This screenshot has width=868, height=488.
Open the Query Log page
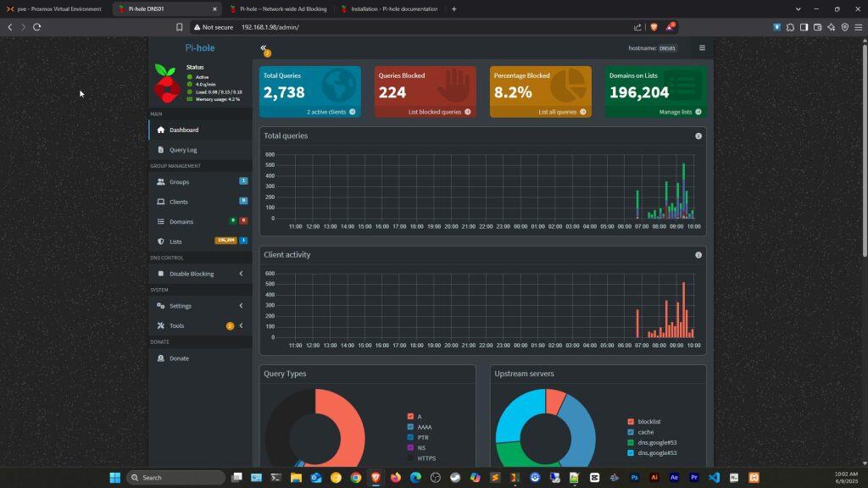coord(200,150)
